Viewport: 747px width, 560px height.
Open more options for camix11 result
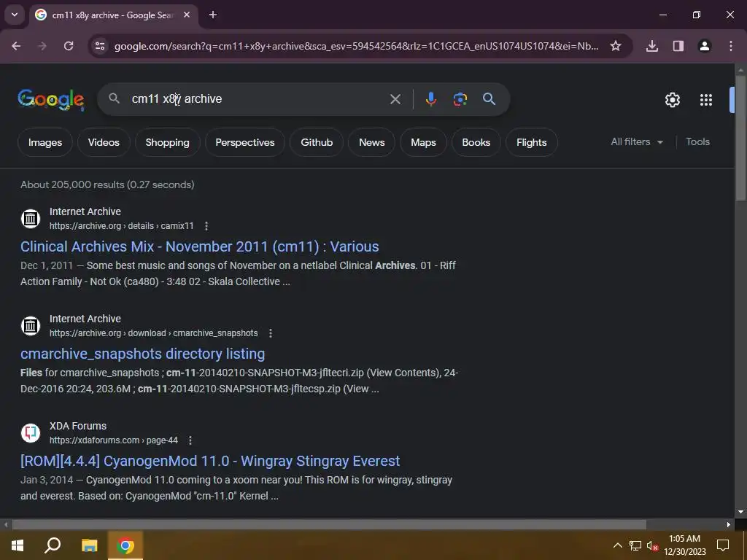[x=206, y=226]
